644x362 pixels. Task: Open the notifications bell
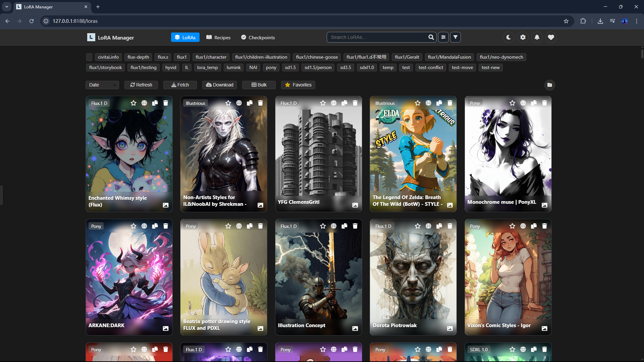(x=537, y=37)
